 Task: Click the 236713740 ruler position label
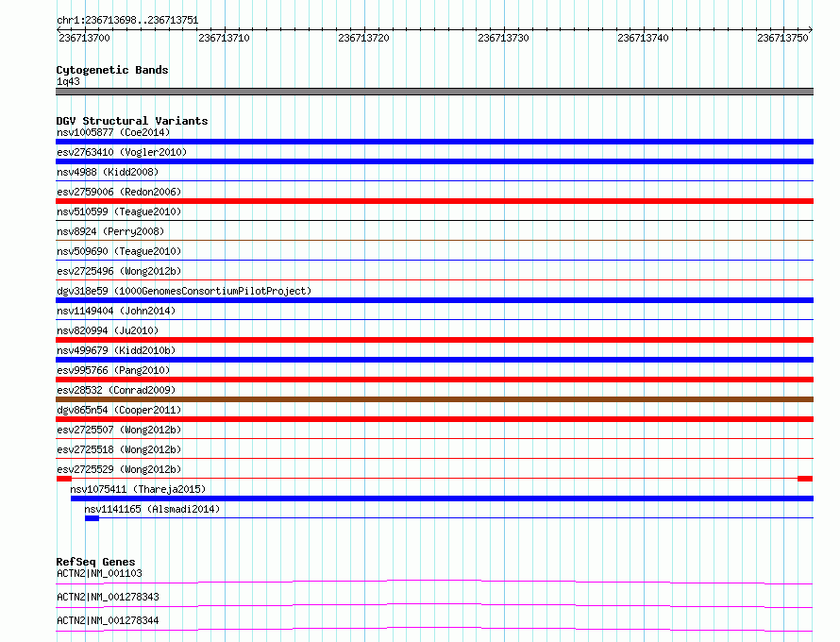tap(643, 38)
